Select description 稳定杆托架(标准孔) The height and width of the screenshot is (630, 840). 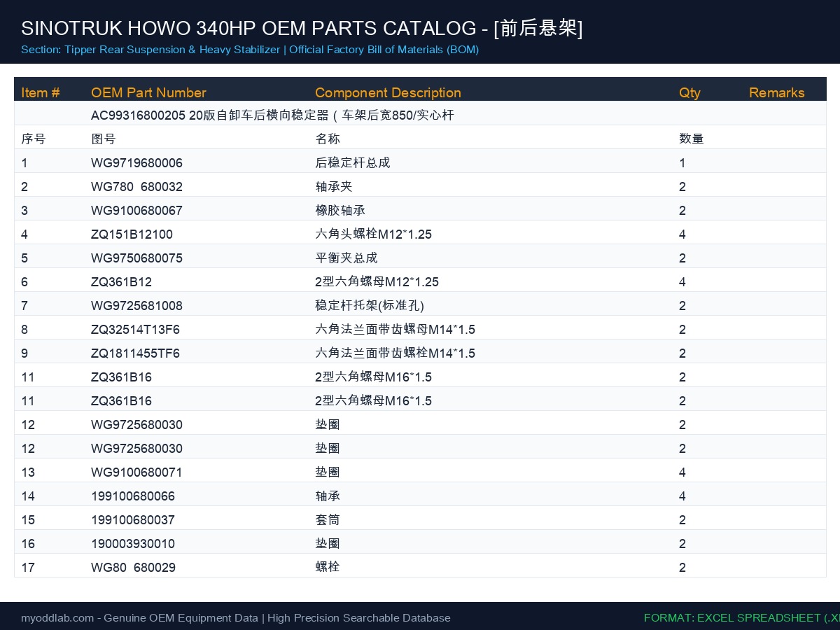[x=370, y=305]
